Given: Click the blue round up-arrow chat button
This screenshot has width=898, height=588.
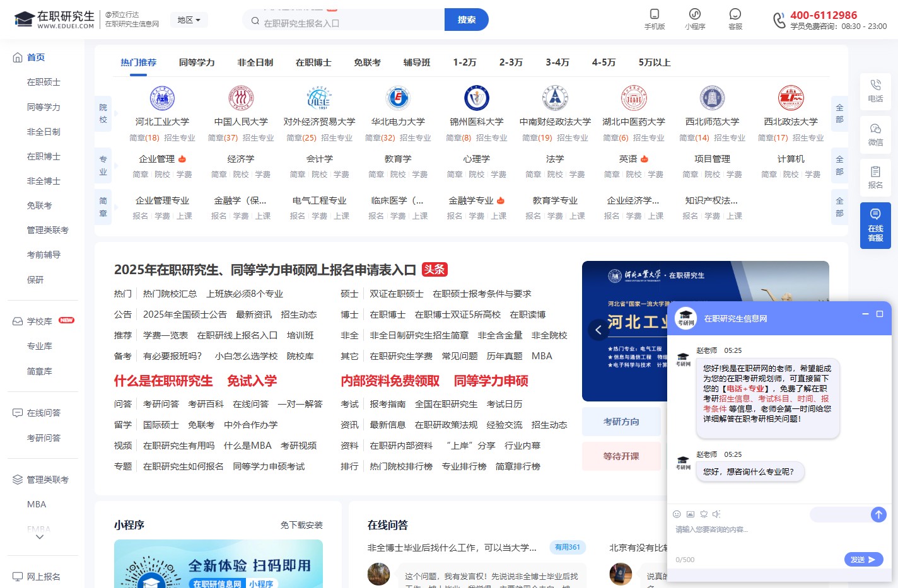Looking at the screenshot, I should (x=878, y=514).
